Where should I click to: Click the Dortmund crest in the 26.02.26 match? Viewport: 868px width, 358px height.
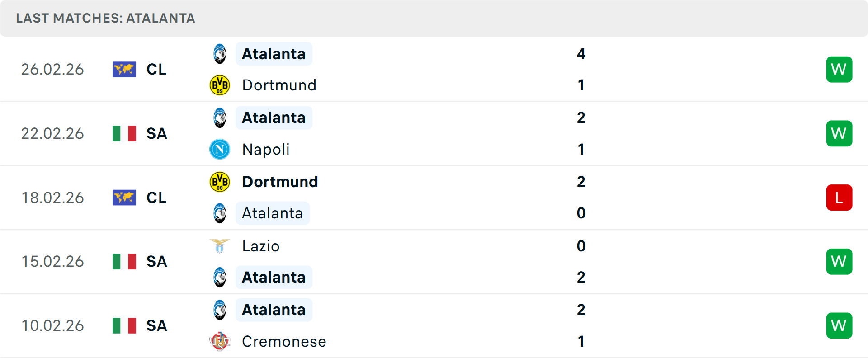point(220,85)
